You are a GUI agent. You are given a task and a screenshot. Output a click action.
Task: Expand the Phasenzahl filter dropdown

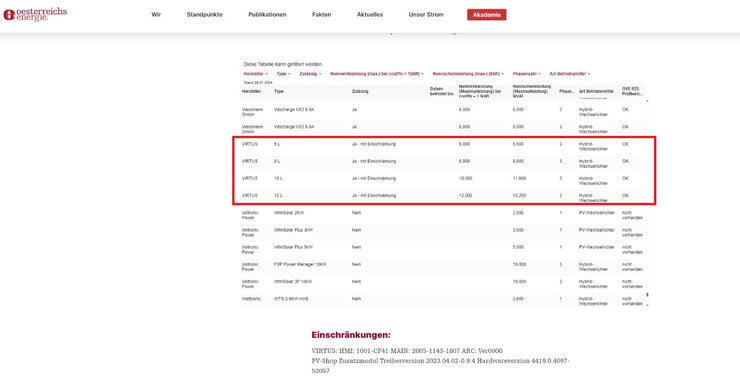pos(527,74)
